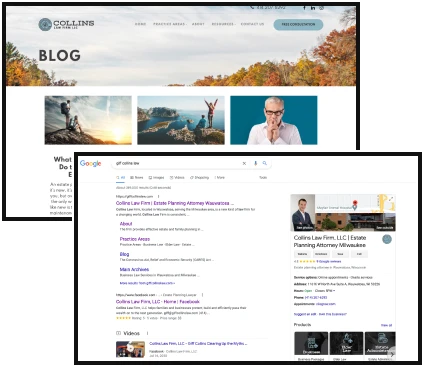The width and height of the screenshot is (424, 367).
Task: Open the Instagram icon in website header
Action: (321, 8)
